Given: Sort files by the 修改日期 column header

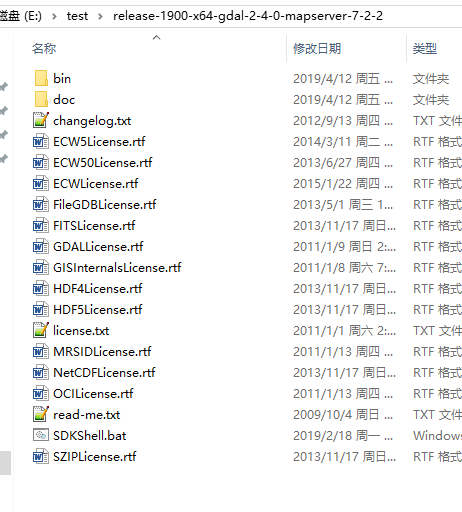Looking at the screenshot, I should [x=317, y=49].
